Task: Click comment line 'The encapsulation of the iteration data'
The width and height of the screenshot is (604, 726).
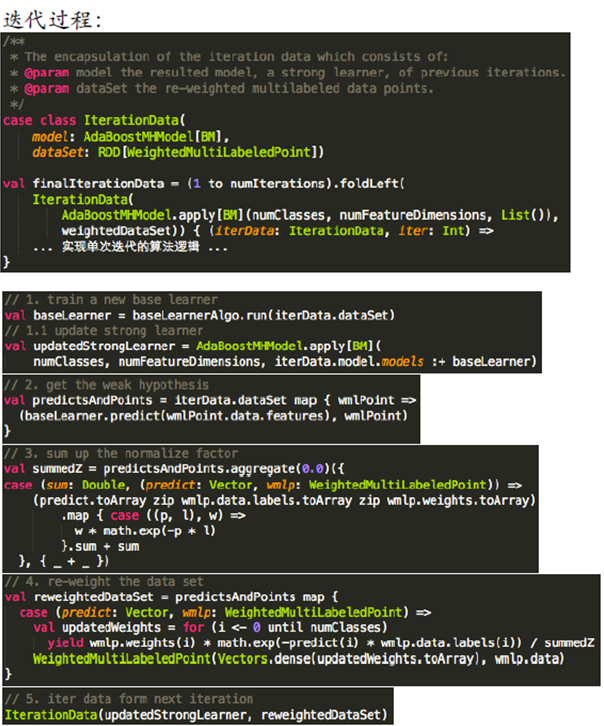Action: 168,57
